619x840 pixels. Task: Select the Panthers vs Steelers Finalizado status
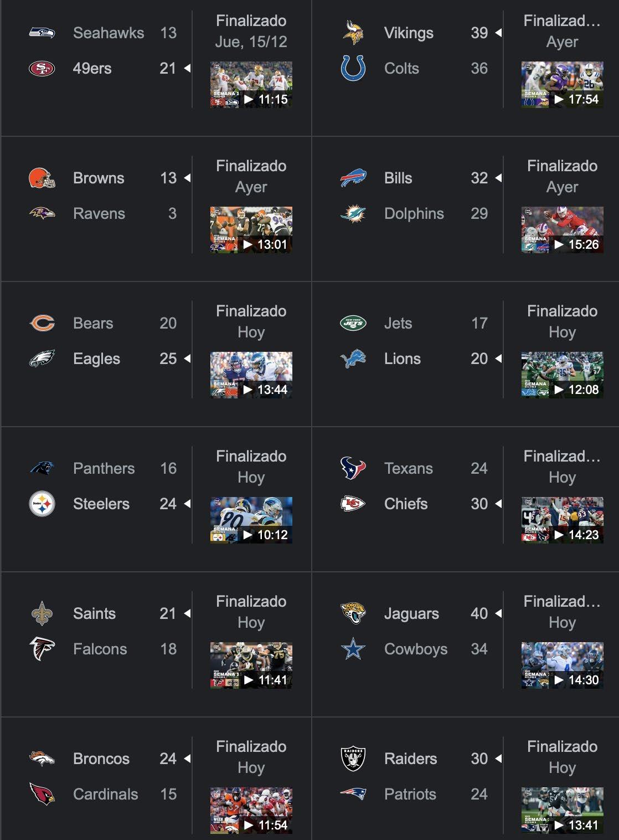pos(251,456)
